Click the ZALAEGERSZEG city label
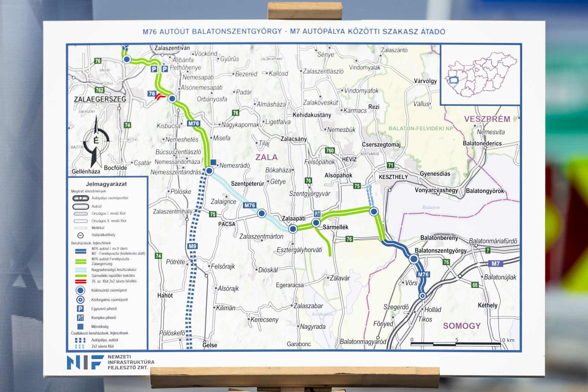Viewport: 588px width, 392px height. [100, 99]
